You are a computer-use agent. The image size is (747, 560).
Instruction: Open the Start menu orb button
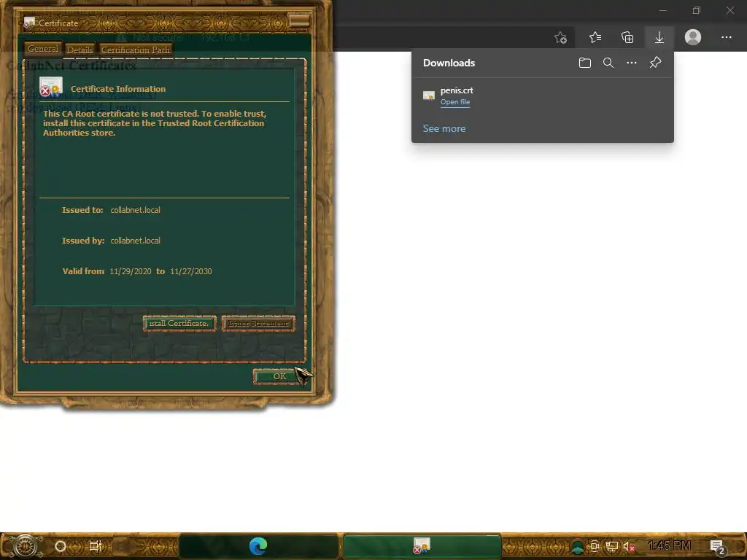tap(25, 545)
